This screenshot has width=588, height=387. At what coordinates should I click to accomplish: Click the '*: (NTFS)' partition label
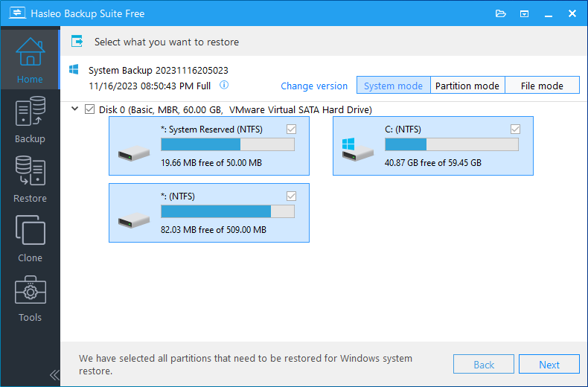178,196
